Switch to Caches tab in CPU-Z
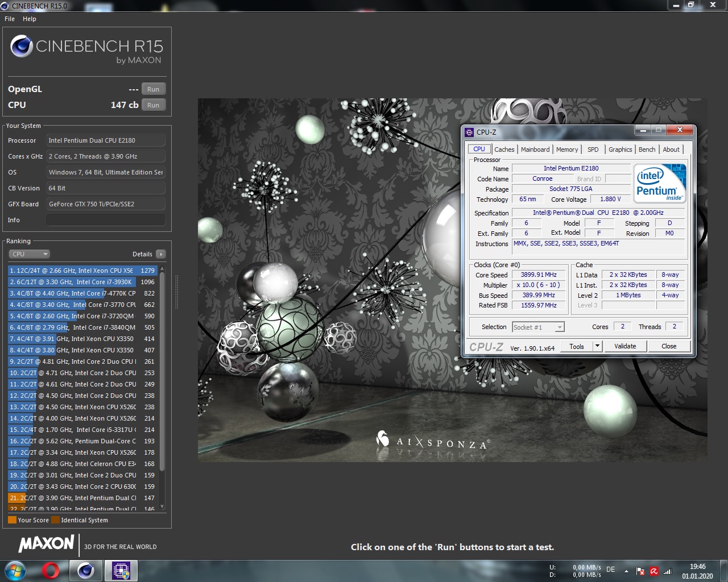Screen dimensions: 728x582 pyautogui.click(x=504, y=149)
